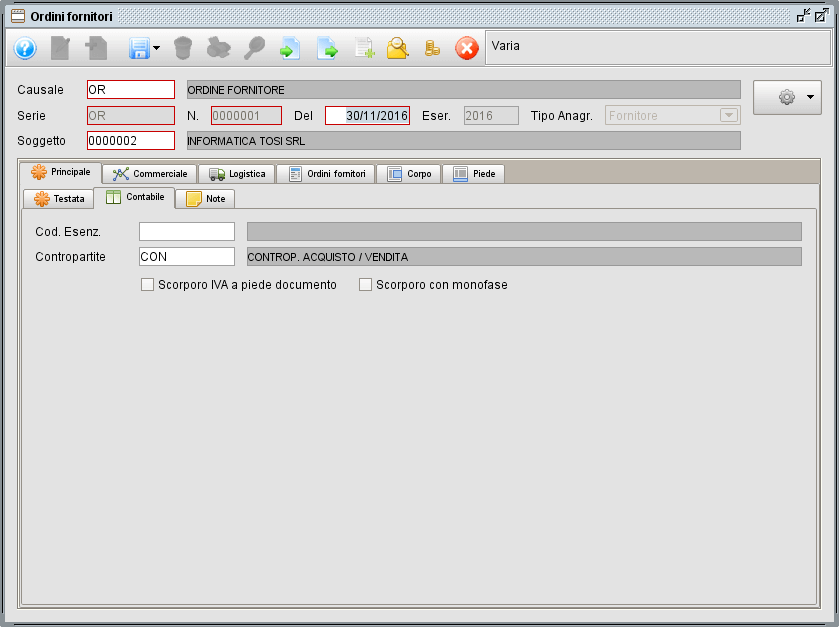Image resolution: width=839 pixels, height=627 pixels.
Task: Click the coins accounting icon
Action: click(x=432, y=47)
